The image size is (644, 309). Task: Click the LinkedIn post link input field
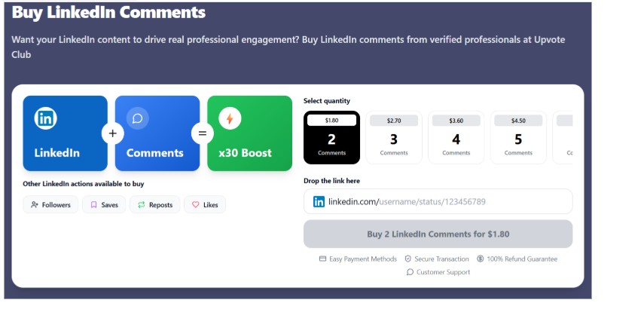point(444,201)
